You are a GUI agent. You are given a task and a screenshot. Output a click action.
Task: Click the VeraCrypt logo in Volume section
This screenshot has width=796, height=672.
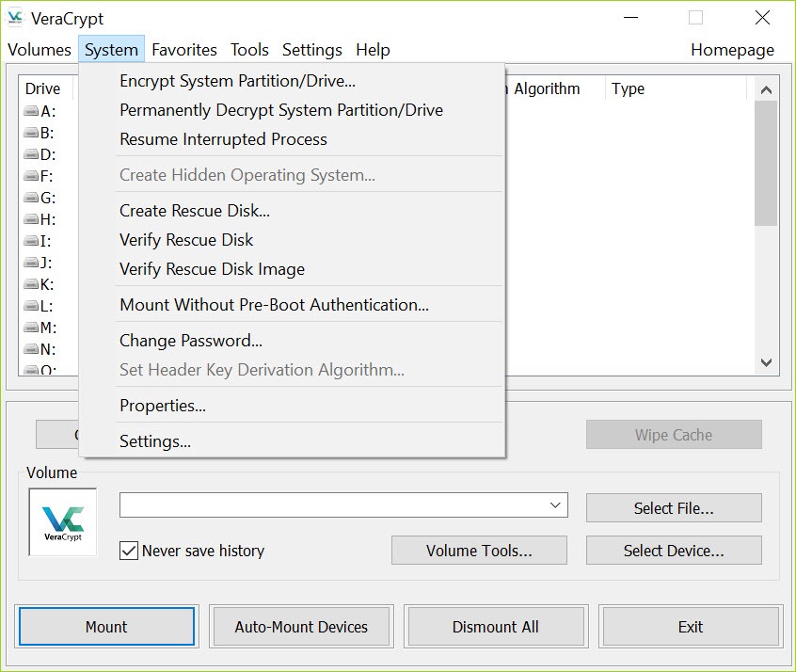pos(63,521)
